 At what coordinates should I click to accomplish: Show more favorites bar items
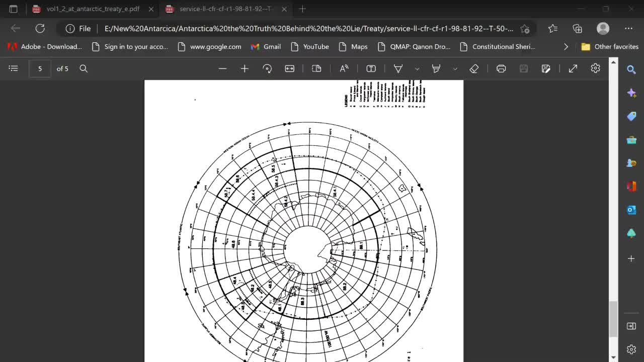point(566,47)
